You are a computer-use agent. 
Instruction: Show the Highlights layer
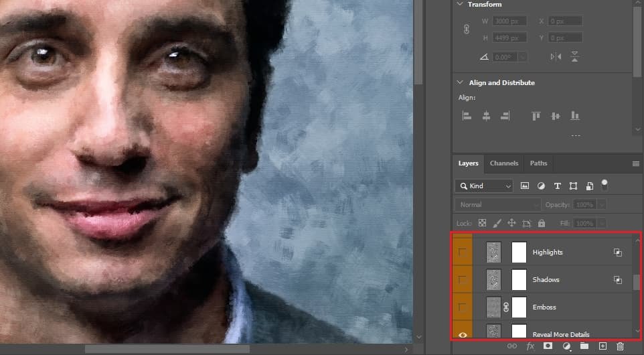462,253
